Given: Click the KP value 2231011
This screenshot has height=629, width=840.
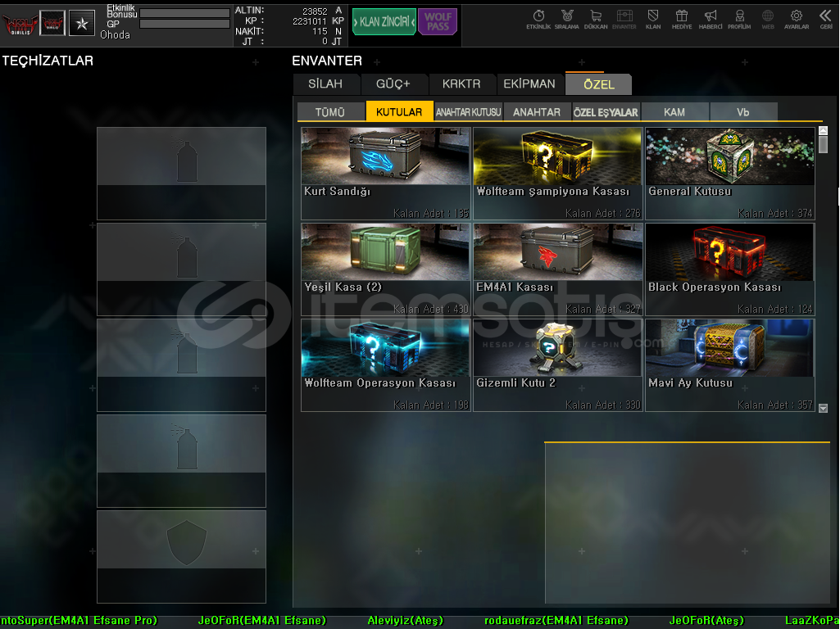Looking at the screenshot, I should coord(310,20).
